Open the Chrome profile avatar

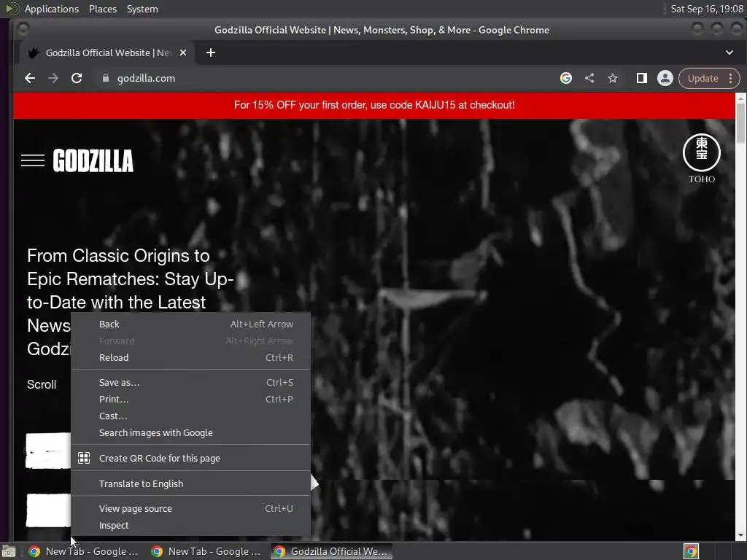click(x=665, y=78)
